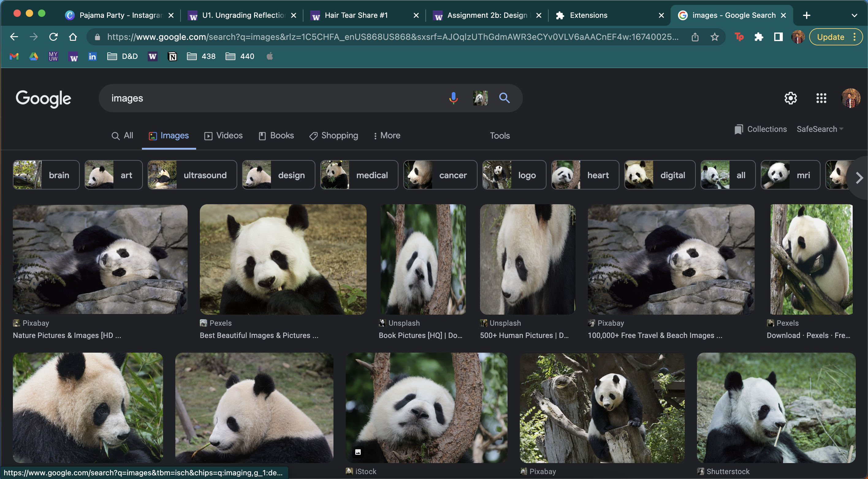Open the Collections link

tap(760, 129)
